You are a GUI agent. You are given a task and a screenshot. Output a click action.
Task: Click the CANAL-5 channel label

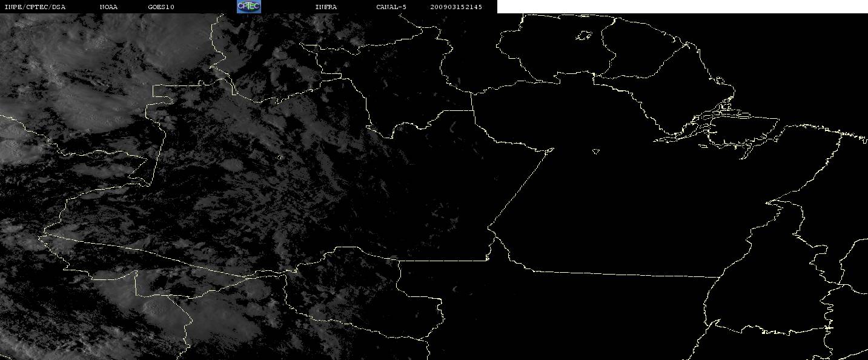pos(391,7)
